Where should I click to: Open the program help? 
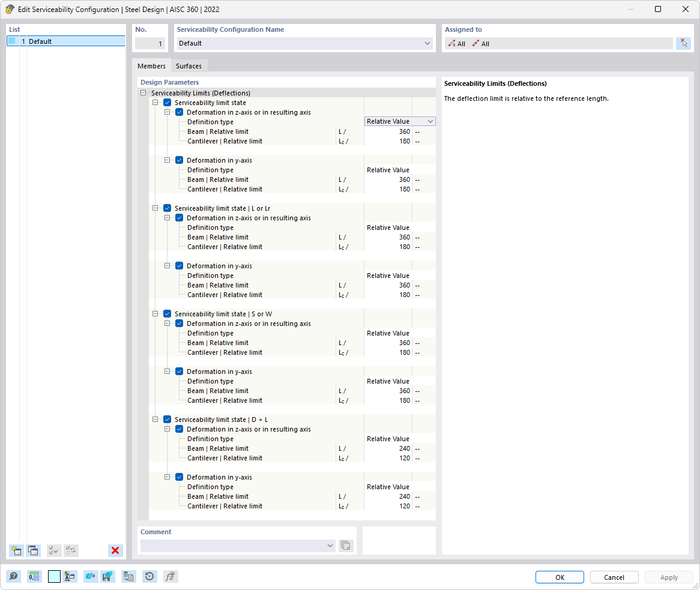pyautogui.click(x=14, y=576)
